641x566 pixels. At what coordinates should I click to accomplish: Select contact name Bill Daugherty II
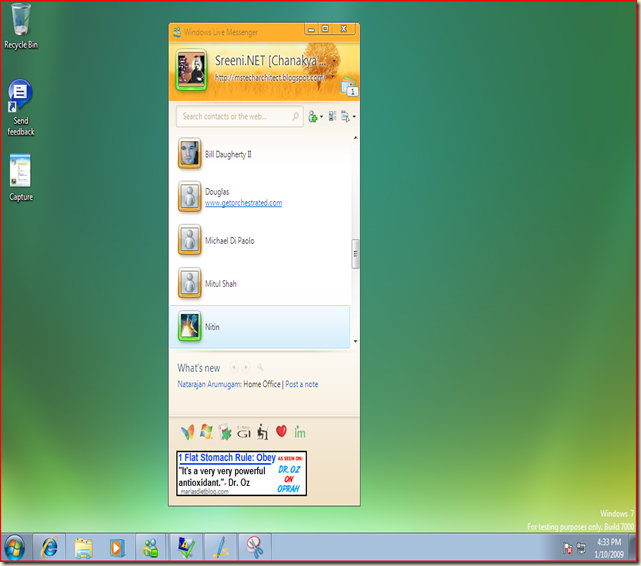tap(228, 154)
